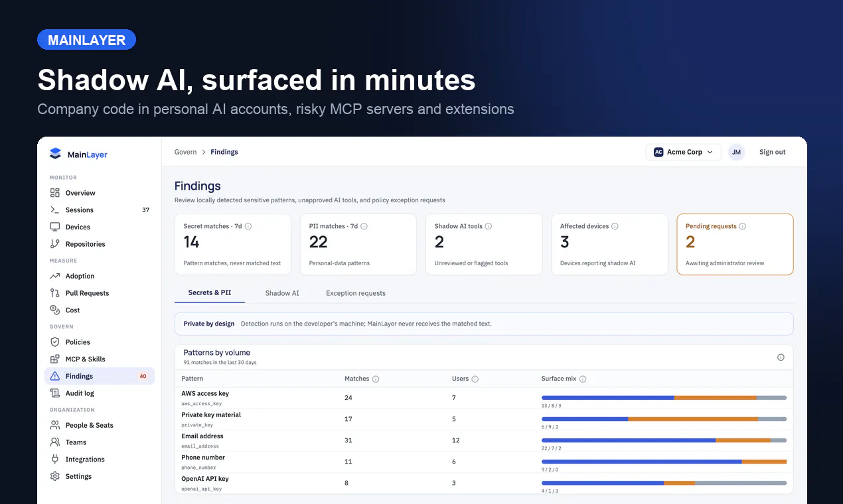Viewport: 843px width, 504px height.
Task: Open the Audit log menu item
Action: tap(100, 393)
